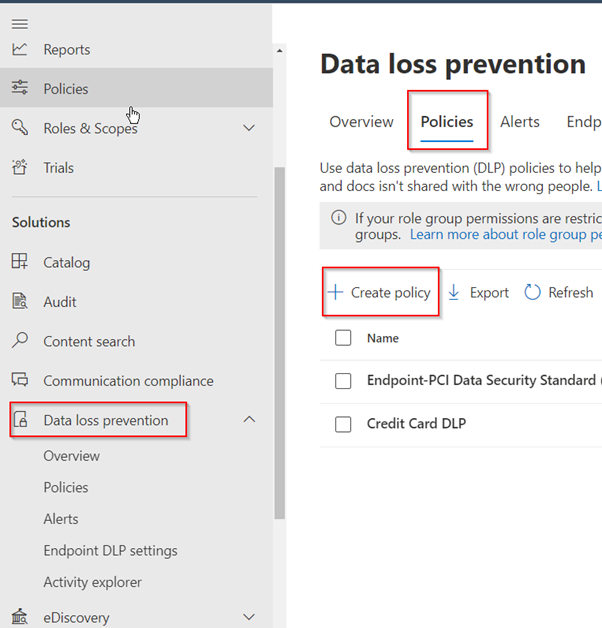Expand the Roles & Scopes chevron

249,128
